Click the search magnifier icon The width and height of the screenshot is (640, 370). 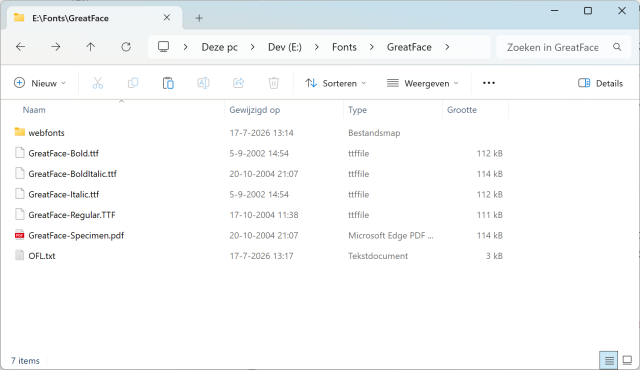617,47
